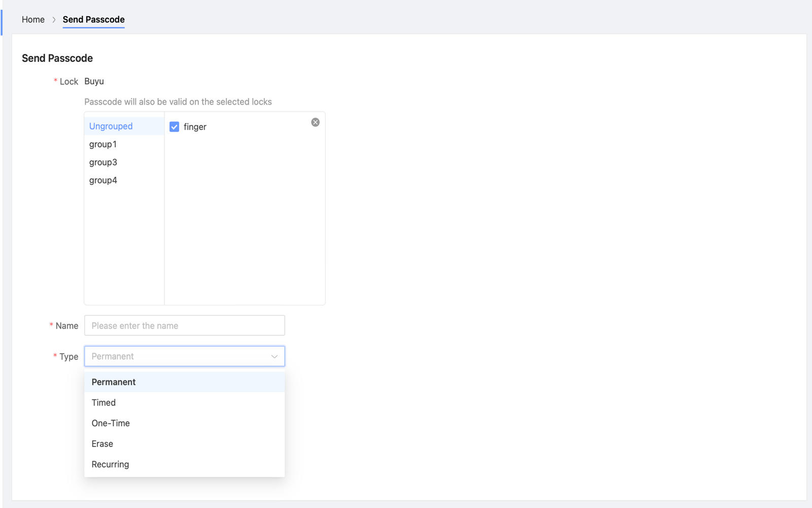The height and width of the screenshot is (508, 812).
Task: Click the Buyu lock name
Action: (x=94, y=81)
